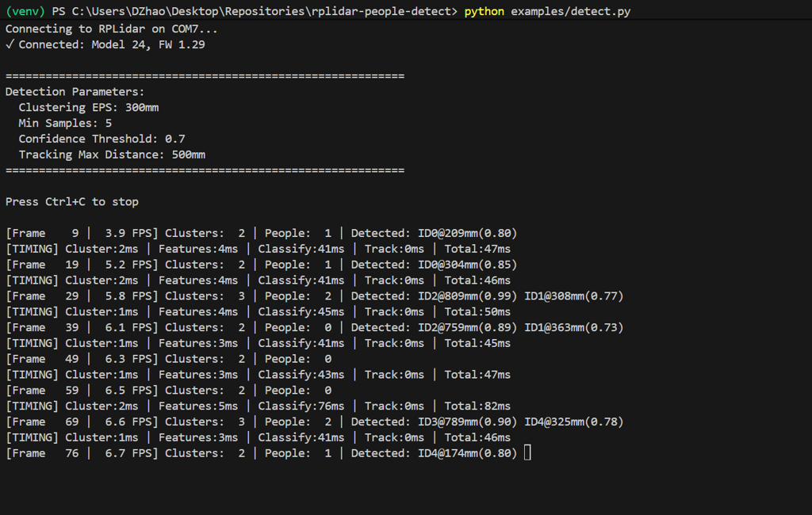812x515 pixels.
Task: Click the Connecting to RPLidar on COM7 line
Action: click(x=111, y=29)
